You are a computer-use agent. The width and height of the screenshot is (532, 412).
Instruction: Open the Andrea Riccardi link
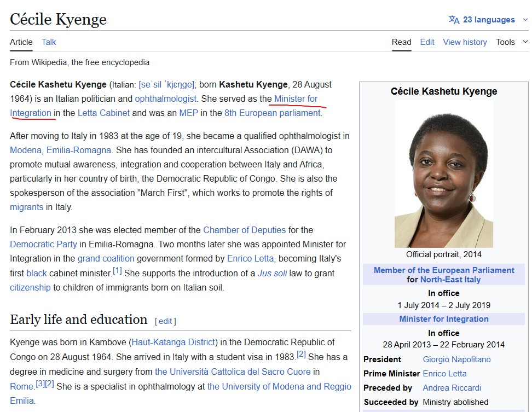point(452,388)
